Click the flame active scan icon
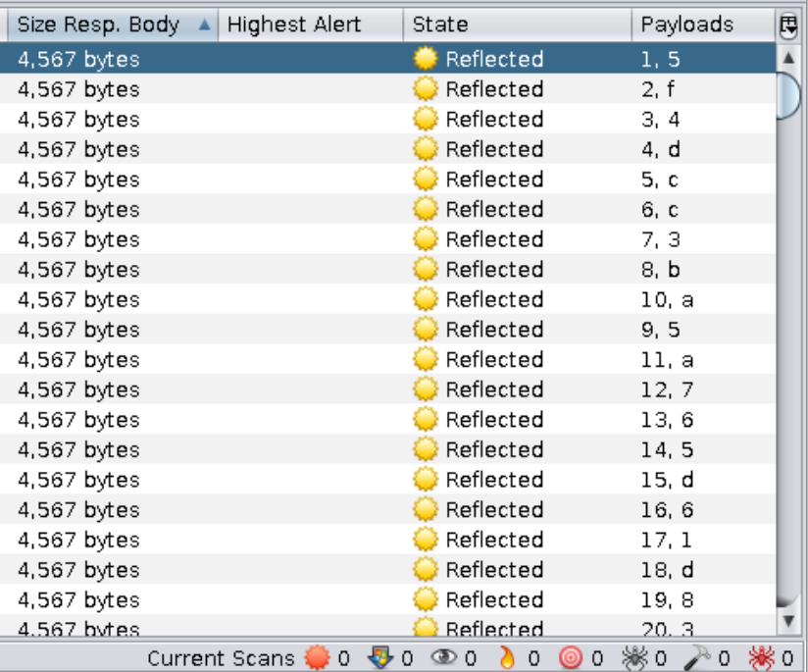 pyautogui.click(x=506, y=658)
